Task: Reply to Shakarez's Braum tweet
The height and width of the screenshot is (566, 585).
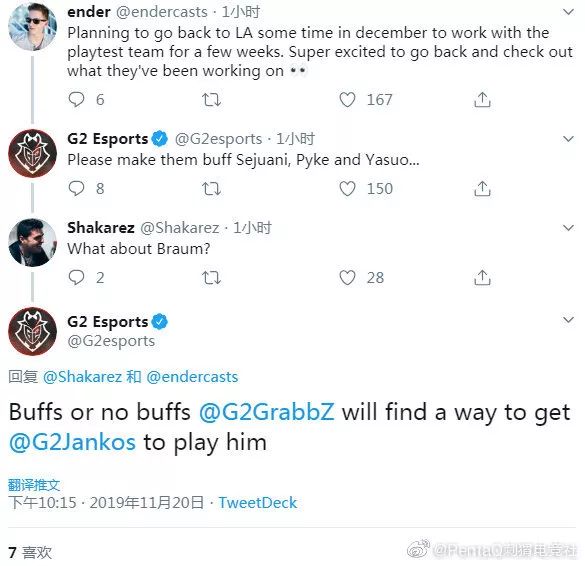Action: point(76,278)
